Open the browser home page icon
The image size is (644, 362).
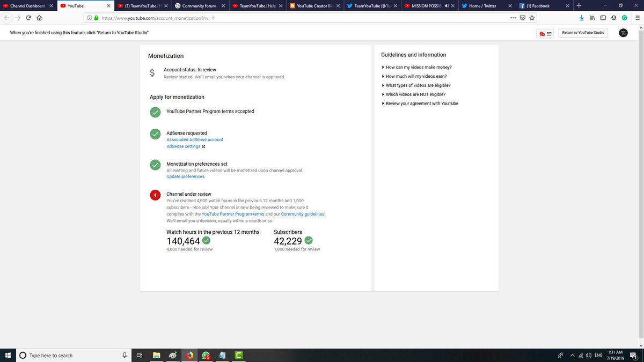click(39, 17)
